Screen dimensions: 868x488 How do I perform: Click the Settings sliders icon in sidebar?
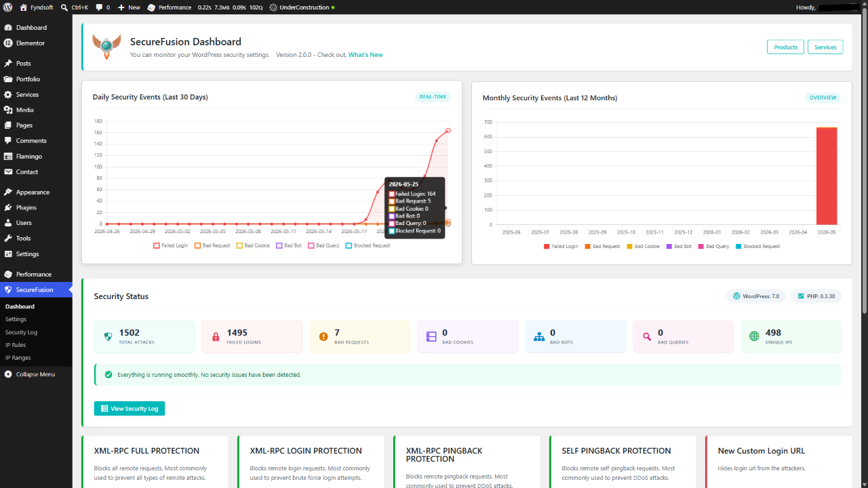[x=8, y=254]
